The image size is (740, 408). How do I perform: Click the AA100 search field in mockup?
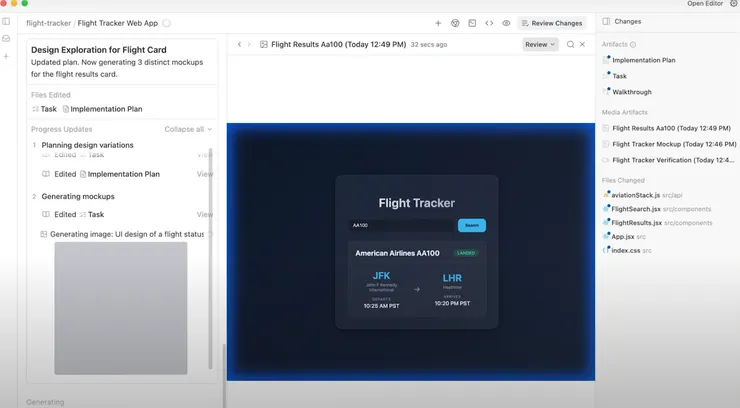(x=401, y=225)
